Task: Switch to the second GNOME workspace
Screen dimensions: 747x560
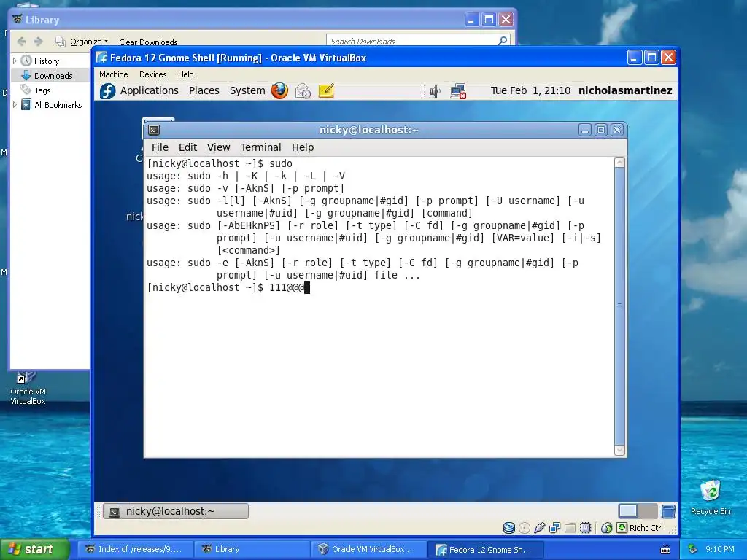Action: click(x=648, y=511)
